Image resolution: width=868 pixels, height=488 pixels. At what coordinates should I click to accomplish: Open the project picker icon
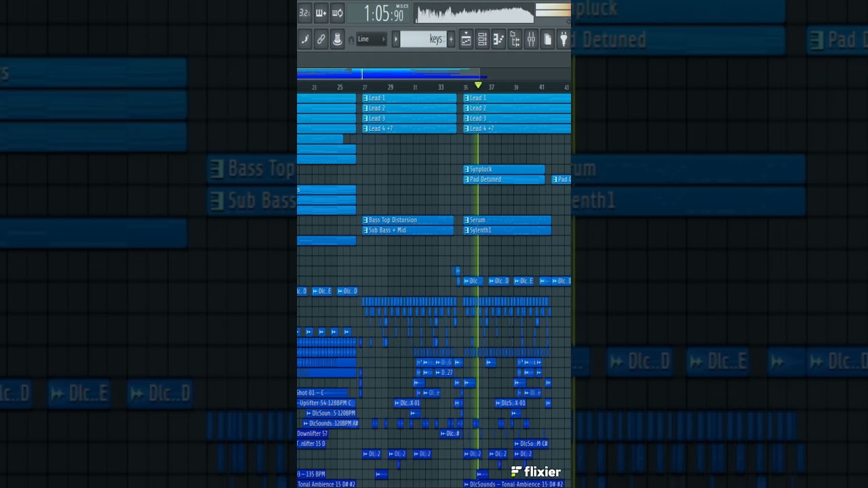(x=547, y=39)
